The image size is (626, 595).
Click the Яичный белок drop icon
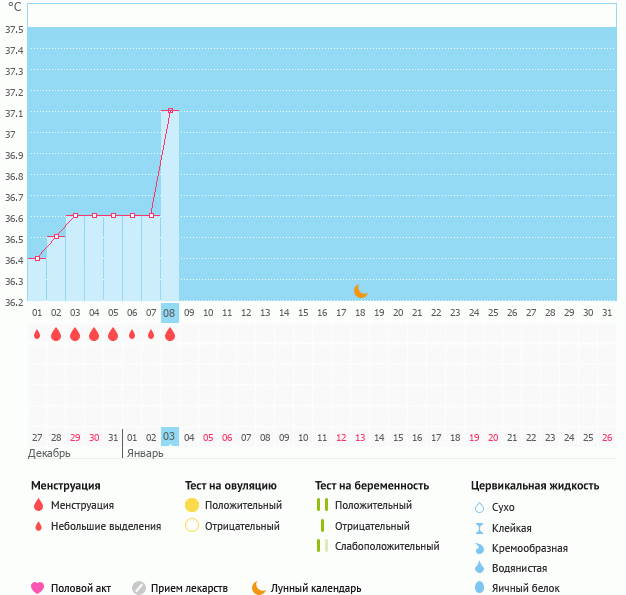pyautogui.click(x=479, y=588)
